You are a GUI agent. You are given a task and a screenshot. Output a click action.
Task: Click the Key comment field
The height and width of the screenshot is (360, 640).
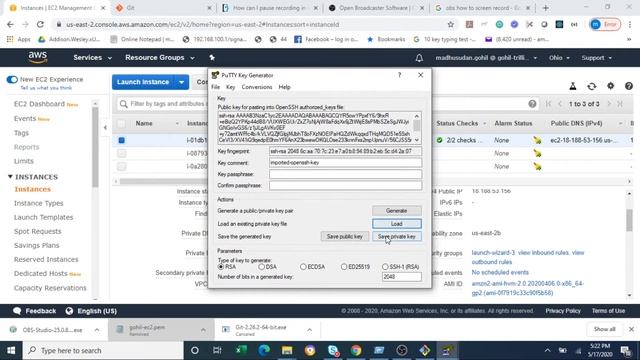[x=345, y=162]
